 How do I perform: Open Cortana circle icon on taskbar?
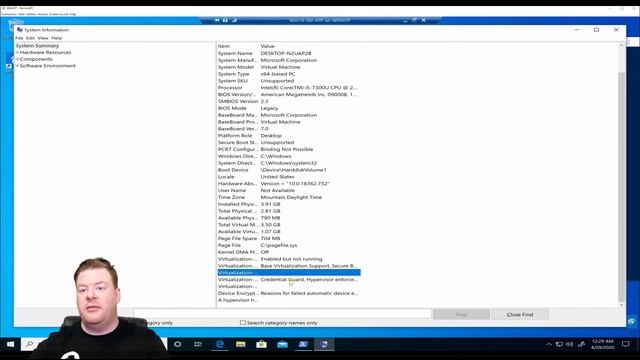pyautogui.click(x=178, y=344)
